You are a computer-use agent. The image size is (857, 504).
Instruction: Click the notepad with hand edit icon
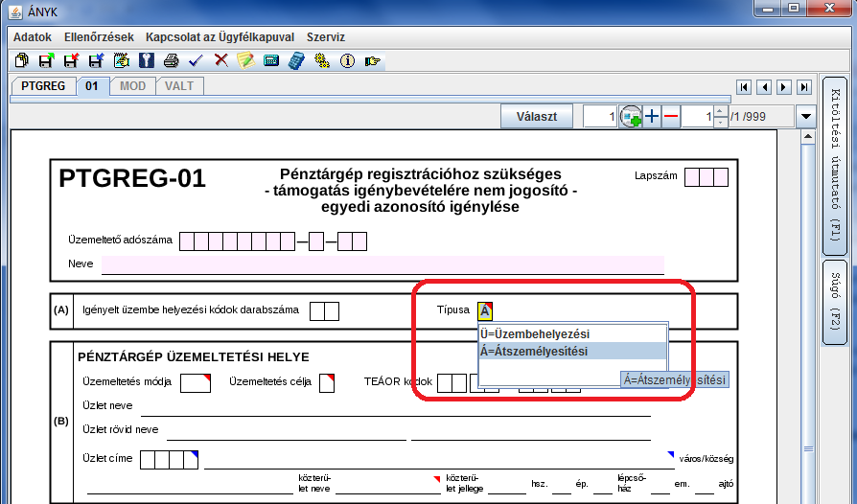coord(122,60)
